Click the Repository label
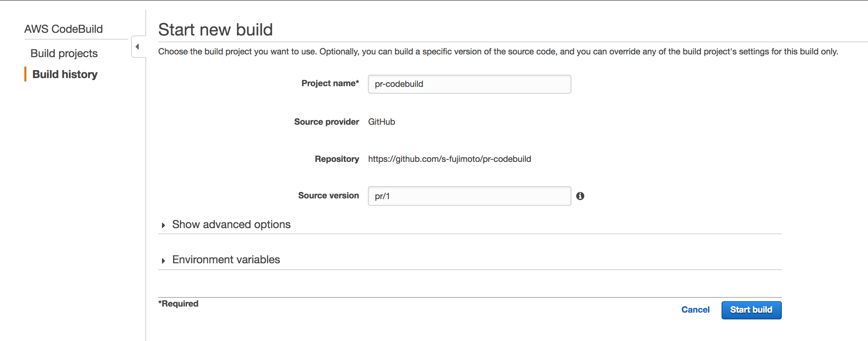The image size is (868, 341). click(337, 159)
